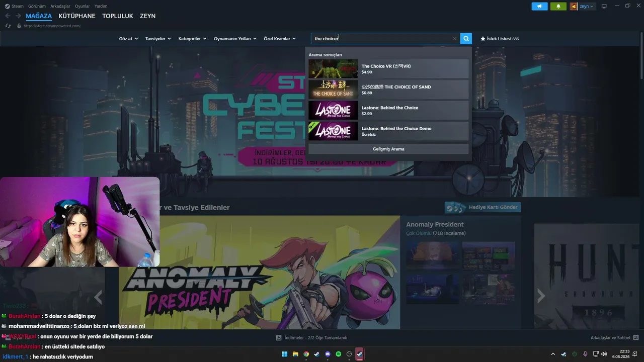Expand the Özel Kısımlar dropdown

[280, 39]
